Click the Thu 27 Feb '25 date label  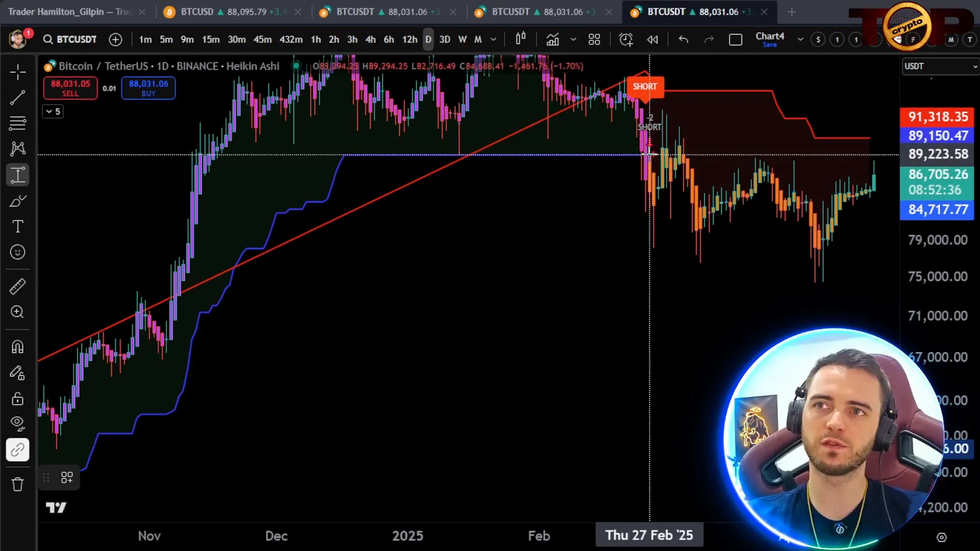point(649,535)
